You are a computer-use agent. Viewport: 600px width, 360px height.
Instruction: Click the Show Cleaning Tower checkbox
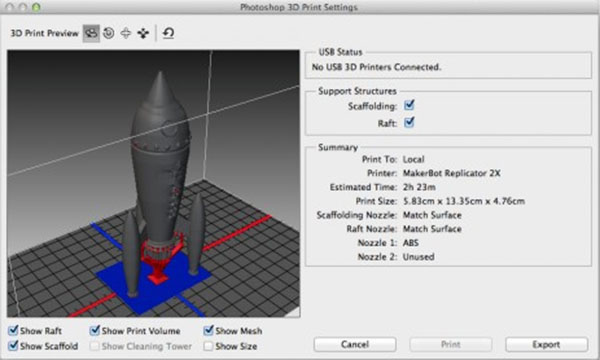pyautogui.click(x=94, y=346)
